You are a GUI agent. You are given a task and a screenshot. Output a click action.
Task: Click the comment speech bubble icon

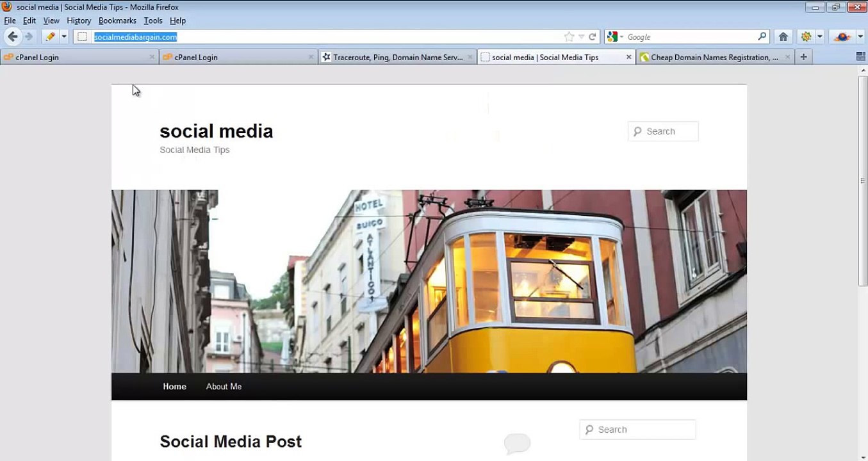click(517, 443)
